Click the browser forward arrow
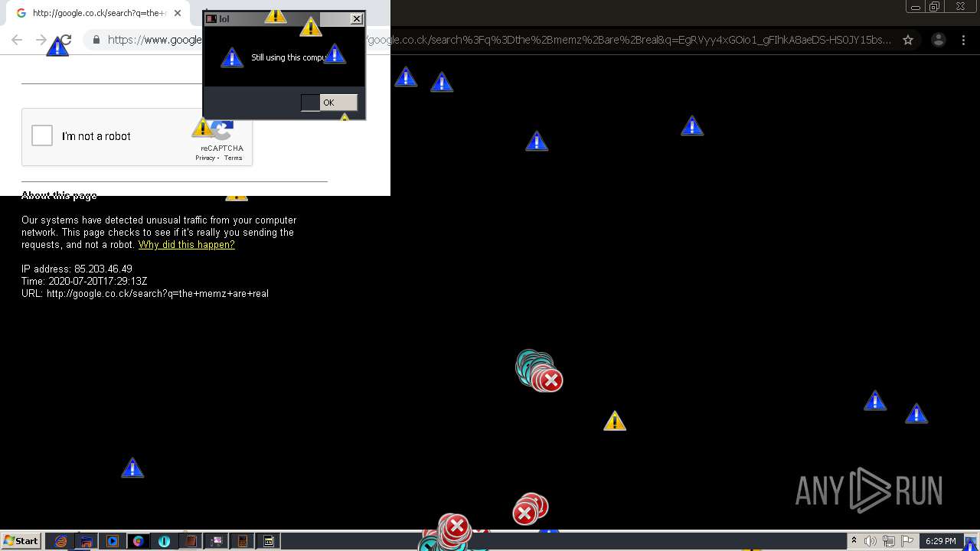This screenshot has width=980, height=551. (x=41, y=40)
